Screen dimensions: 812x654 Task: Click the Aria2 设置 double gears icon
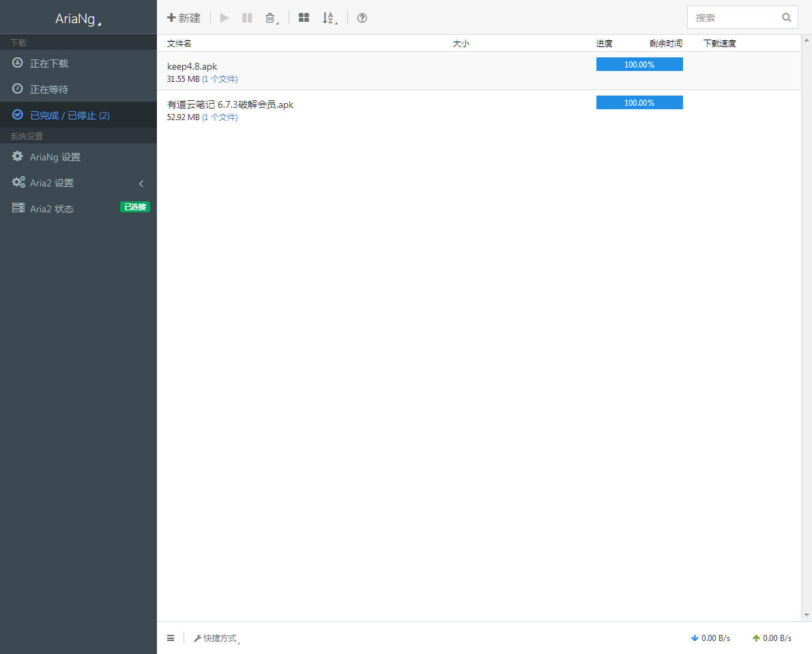(18, 182)
